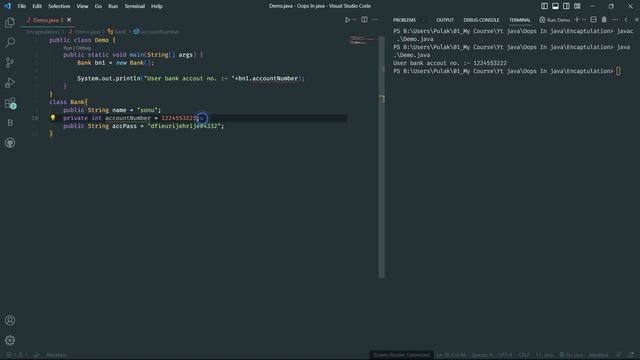Open the Extensions view
Image resolution: width=640 pixels, height=360 pixels.
click(x=10, y=103)
